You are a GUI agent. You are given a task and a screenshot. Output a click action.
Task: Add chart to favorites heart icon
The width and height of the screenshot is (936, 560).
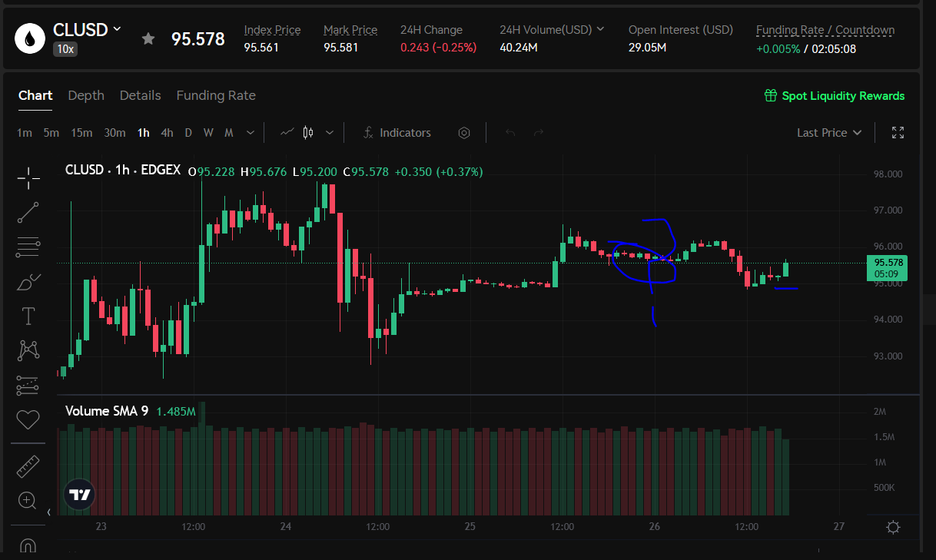(28, 419)
